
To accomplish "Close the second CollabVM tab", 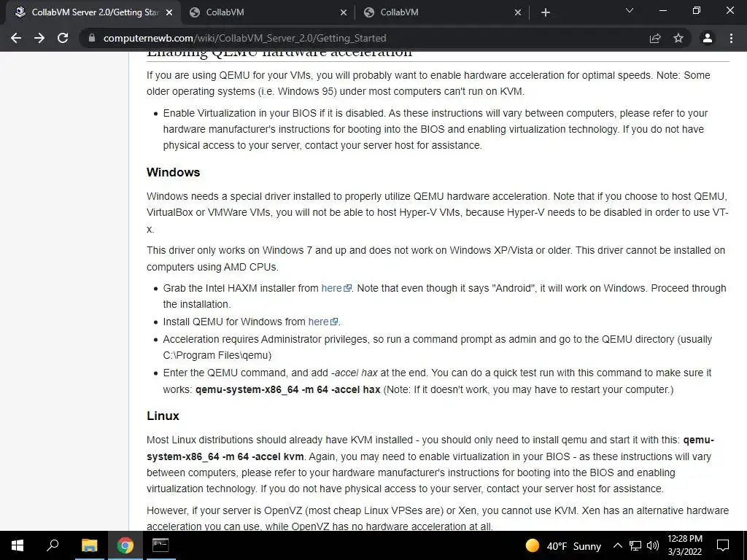I will [344, 12].
